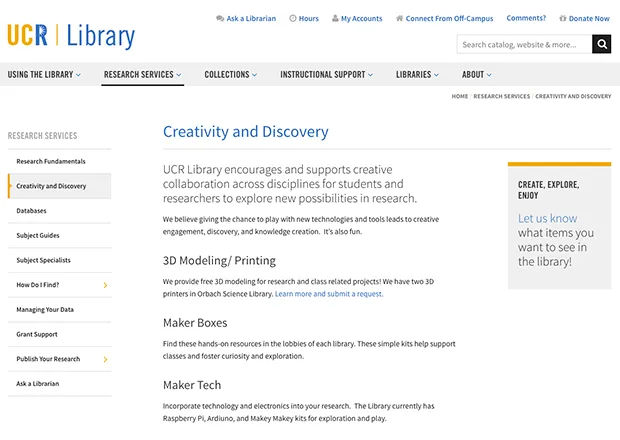
Task: Open the Collections menu
Action: [x=227, y=74]
